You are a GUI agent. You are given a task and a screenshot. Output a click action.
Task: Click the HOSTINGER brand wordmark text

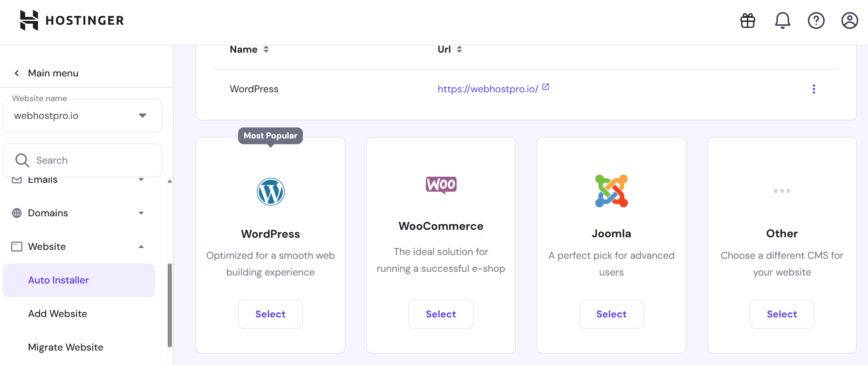click(85, 21)
